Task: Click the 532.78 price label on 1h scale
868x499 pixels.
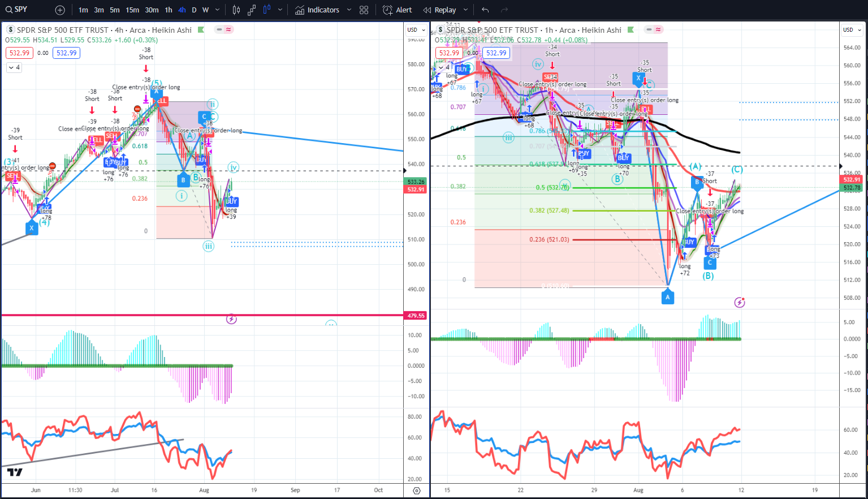Action: coord(852,187)
